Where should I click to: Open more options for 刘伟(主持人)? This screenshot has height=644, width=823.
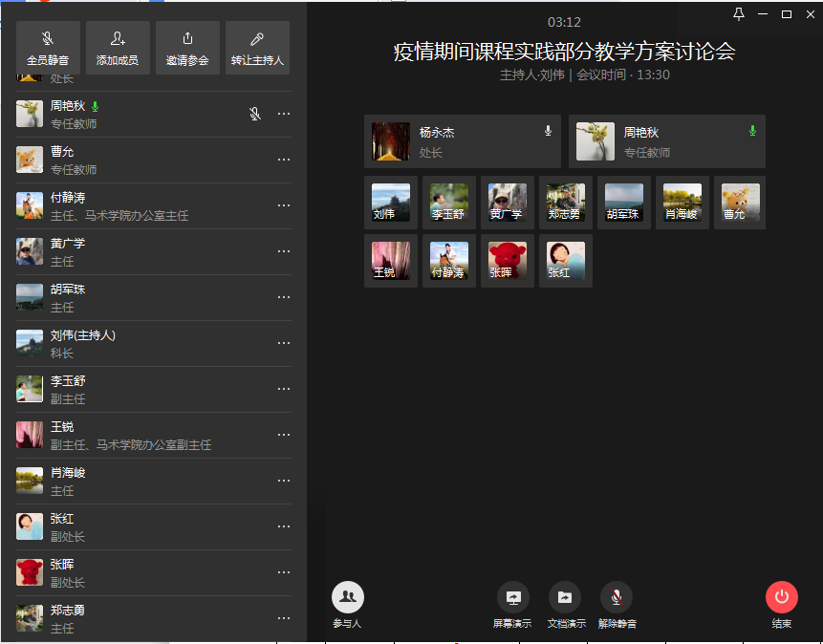284,343
